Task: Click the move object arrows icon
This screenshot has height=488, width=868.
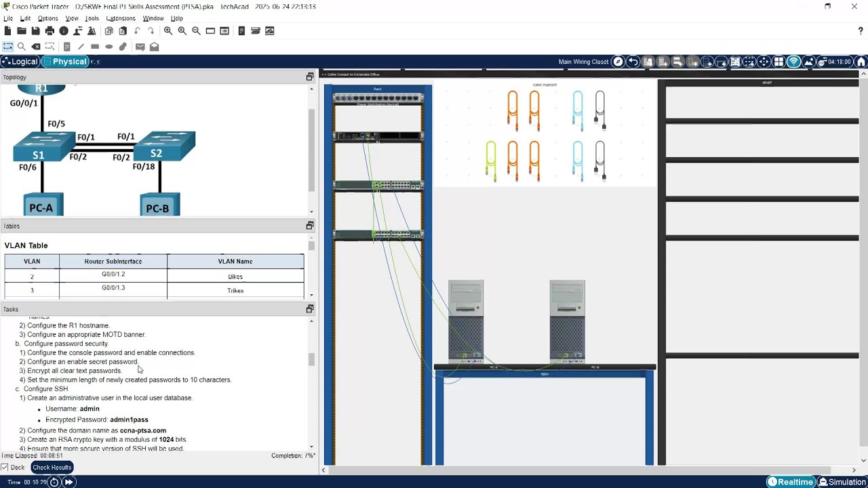Action: 764,62
